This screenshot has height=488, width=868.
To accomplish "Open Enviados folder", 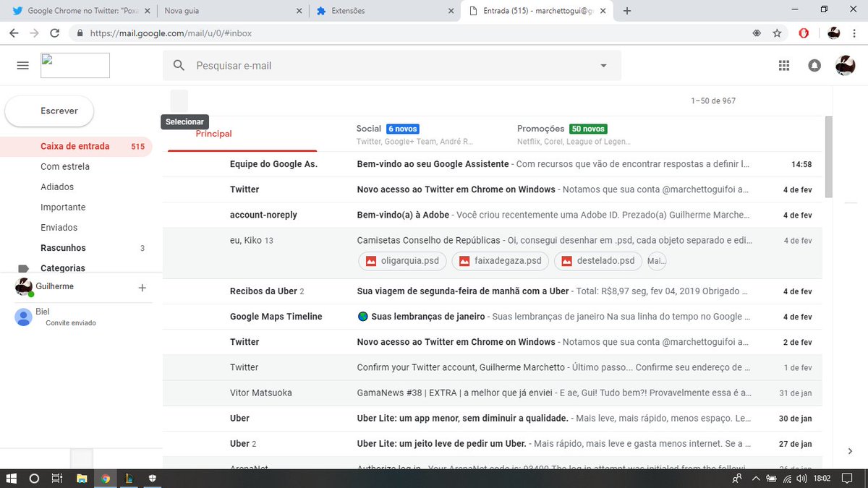I will (76, 227).
